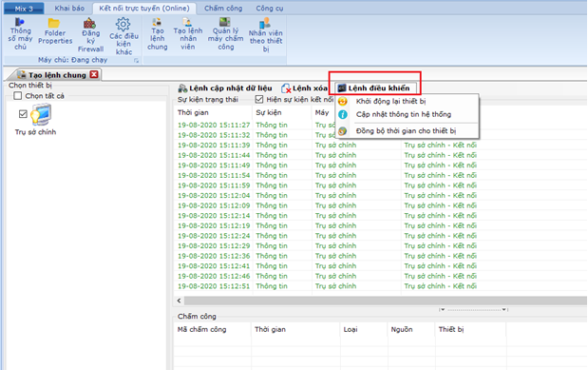Select the Trụ sở chính device icon
This screenshot has width=588, height=370.
(x=41, y=114)
